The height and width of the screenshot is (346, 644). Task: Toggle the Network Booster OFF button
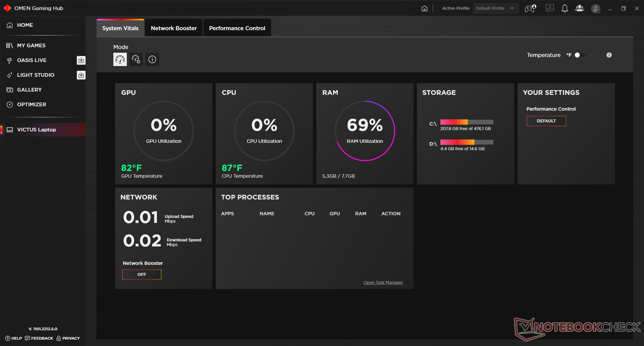point(142,275)
